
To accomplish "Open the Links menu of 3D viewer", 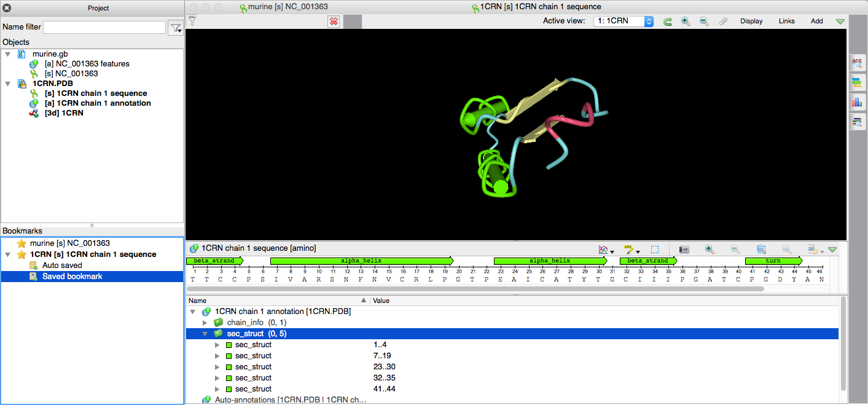I will [786, 21].
